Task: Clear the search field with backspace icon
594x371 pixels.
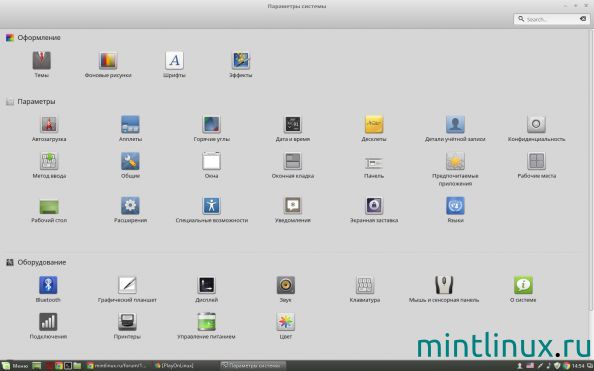Action: [x=583, y=19]
